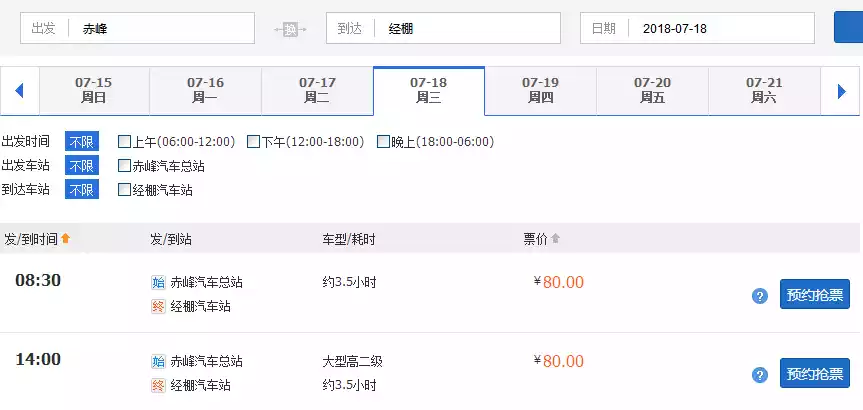Check the afternoon 12:00-18:00 filter
The height and width of the screenshot is (410, 863).
tap(254, 142)
